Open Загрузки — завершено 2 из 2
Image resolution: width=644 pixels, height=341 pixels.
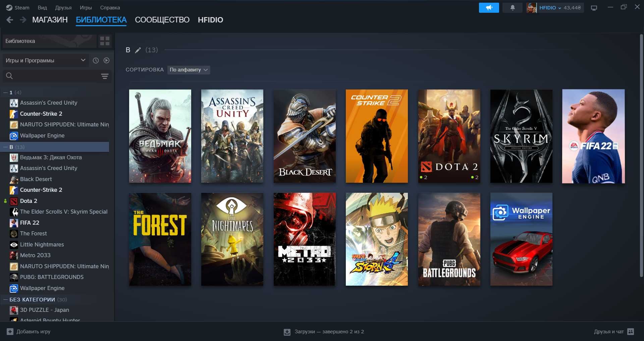click(x=329, y=332)
